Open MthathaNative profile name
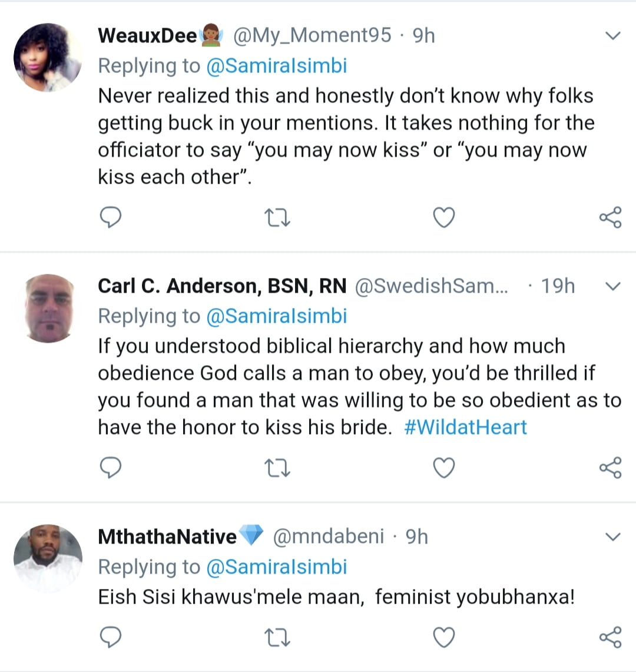 167,537
